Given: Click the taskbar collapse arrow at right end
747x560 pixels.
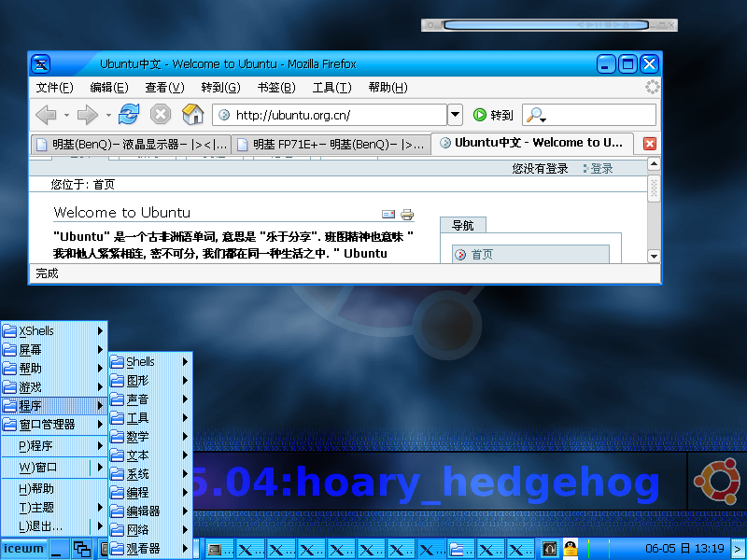Looking at the screenshot, I should pyautogui.click(x=738, y=550).
